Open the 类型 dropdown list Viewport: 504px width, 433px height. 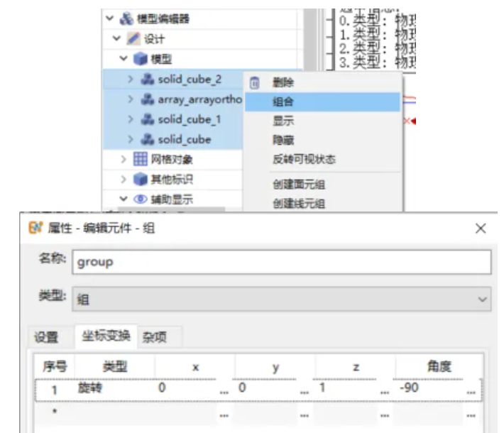click(483, 300)
